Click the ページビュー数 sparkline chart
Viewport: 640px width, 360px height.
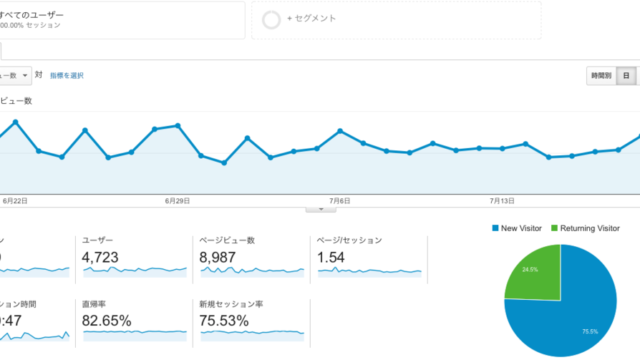click(x=252, y=272)
